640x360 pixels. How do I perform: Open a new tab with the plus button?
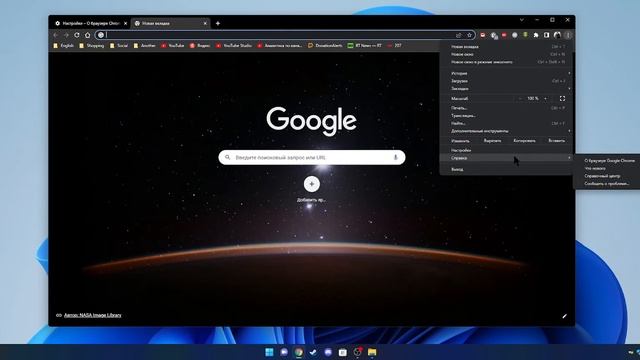(218, 23)
